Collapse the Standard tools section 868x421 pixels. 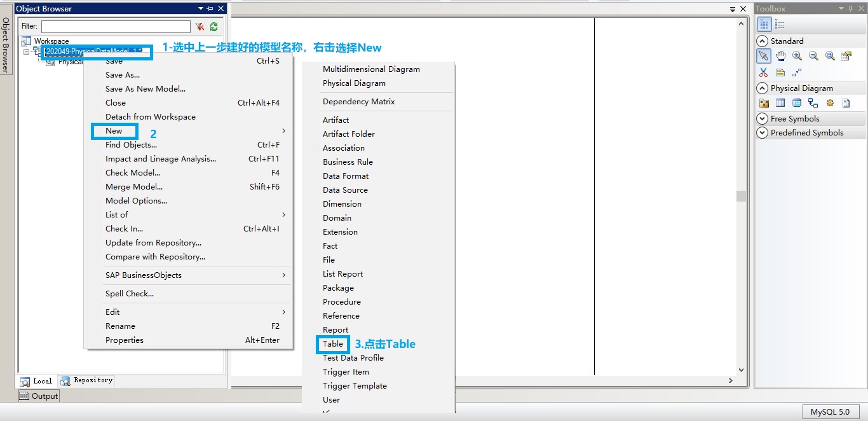(x=763, y=41)
